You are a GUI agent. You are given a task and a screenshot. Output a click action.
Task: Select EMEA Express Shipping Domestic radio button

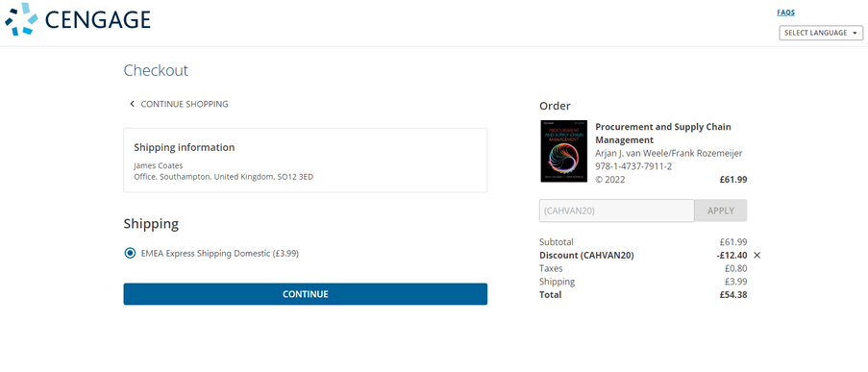[x=130, y=253]
